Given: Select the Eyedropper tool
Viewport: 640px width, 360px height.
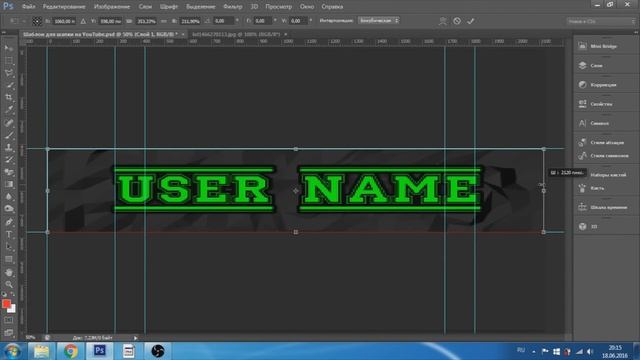Looking at the screenshot, I should point(9,110).
